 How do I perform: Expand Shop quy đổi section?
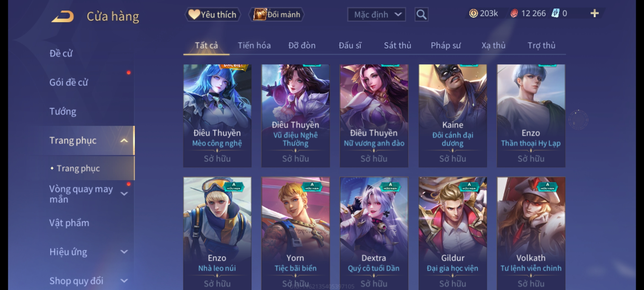(x=124, y=281)
